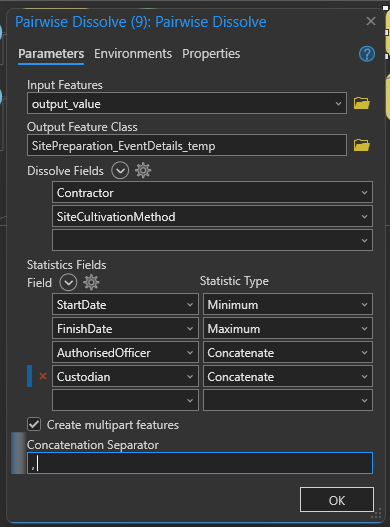Image resolution: width=390 pixels, height=527 pixels.
Task: Open the Minimum statistic type dropdown
Action: [x=288, y=305]
